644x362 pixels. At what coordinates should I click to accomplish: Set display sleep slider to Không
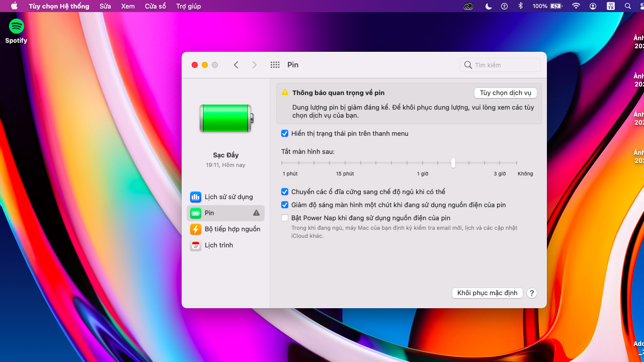(x=517, y=163)
